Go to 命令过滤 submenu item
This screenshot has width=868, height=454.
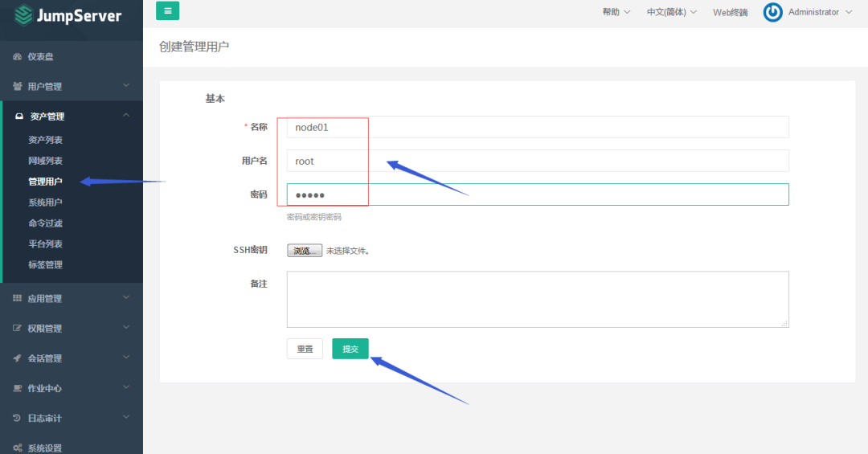[45, 223]
